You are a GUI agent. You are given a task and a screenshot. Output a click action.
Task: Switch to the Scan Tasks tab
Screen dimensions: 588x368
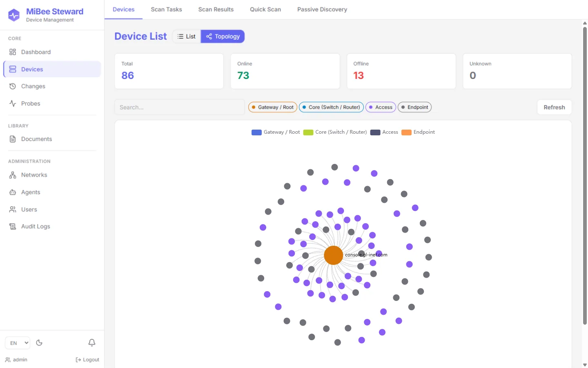point(166,9)
